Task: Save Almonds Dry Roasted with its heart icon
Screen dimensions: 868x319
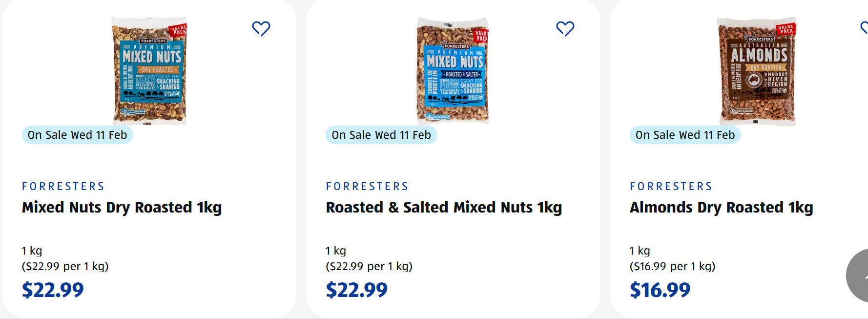Action: [864, 28]
